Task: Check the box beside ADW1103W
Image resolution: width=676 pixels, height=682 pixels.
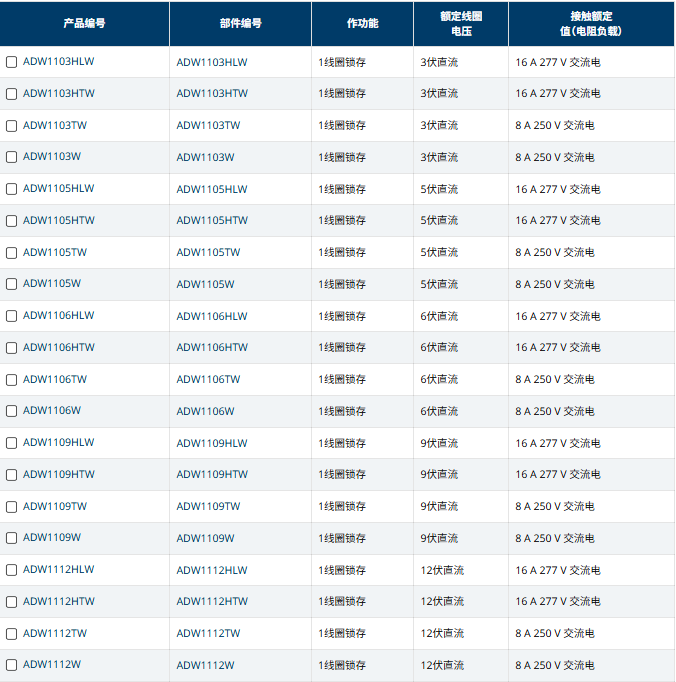Action: [x=12, y=157]
